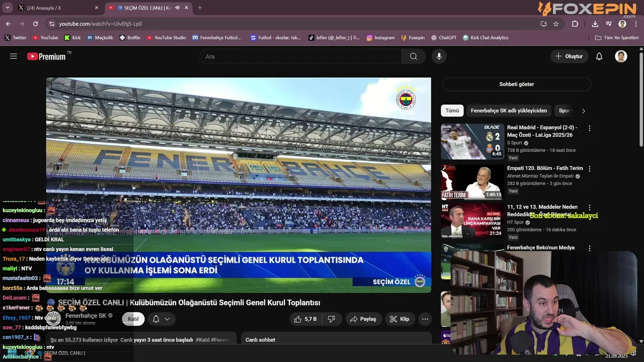
Task: Open the lefter TikTok bookmark
Action: click(334, 38)
